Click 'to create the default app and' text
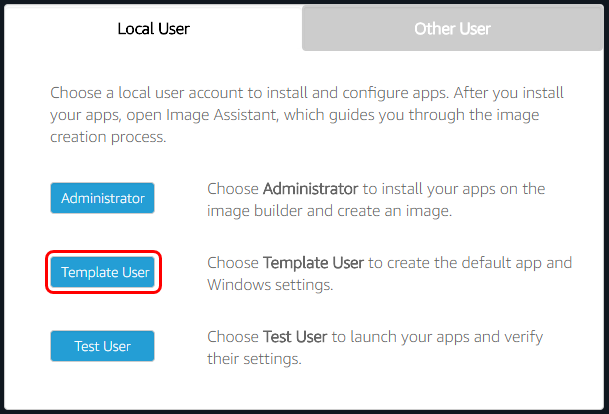Image resolution: width=609 pixels, height=414 pixels. click(470, 263)
